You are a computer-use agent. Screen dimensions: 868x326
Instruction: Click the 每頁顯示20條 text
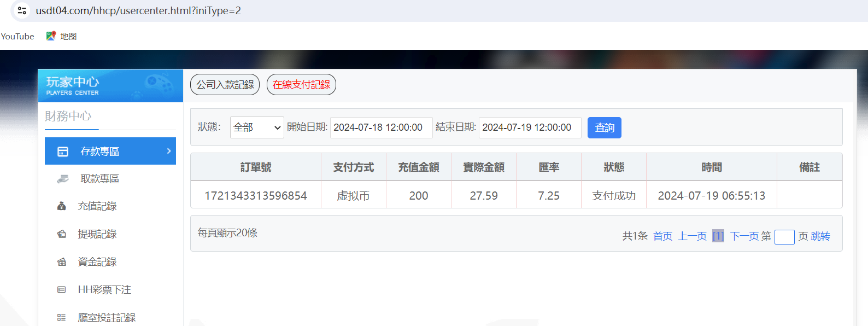point(227,233)
